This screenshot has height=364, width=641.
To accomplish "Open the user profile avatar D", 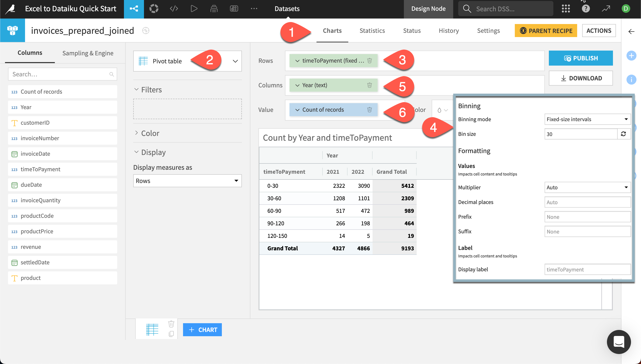I will pos(626,9).
